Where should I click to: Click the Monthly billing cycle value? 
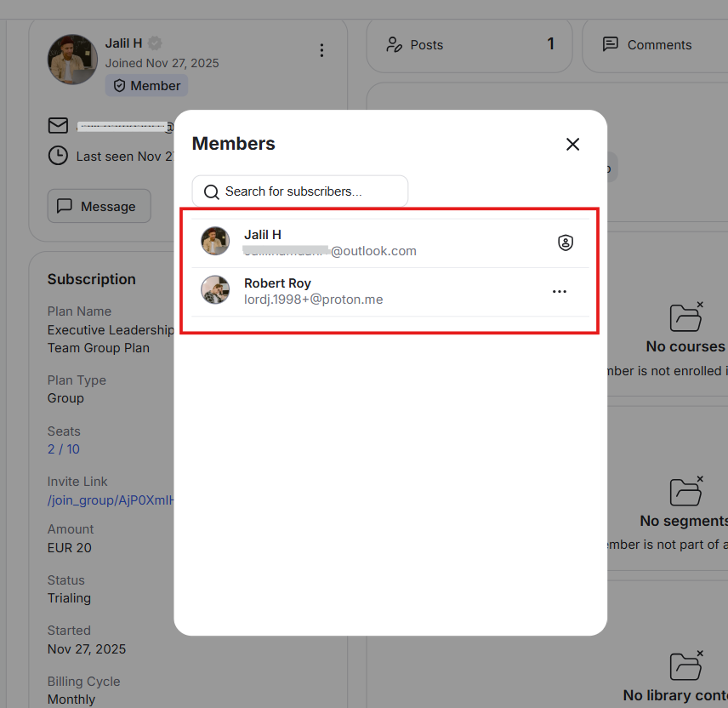[71, 699]
